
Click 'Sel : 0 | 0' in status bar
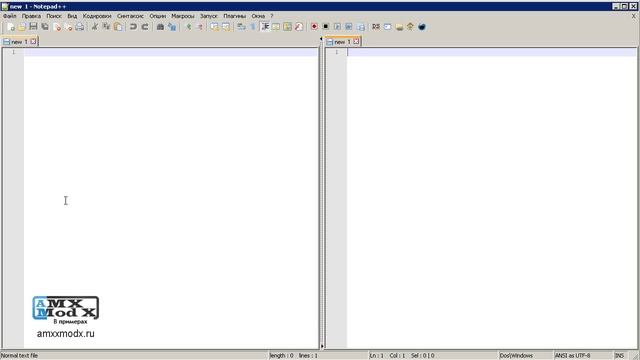coord(423,356)
